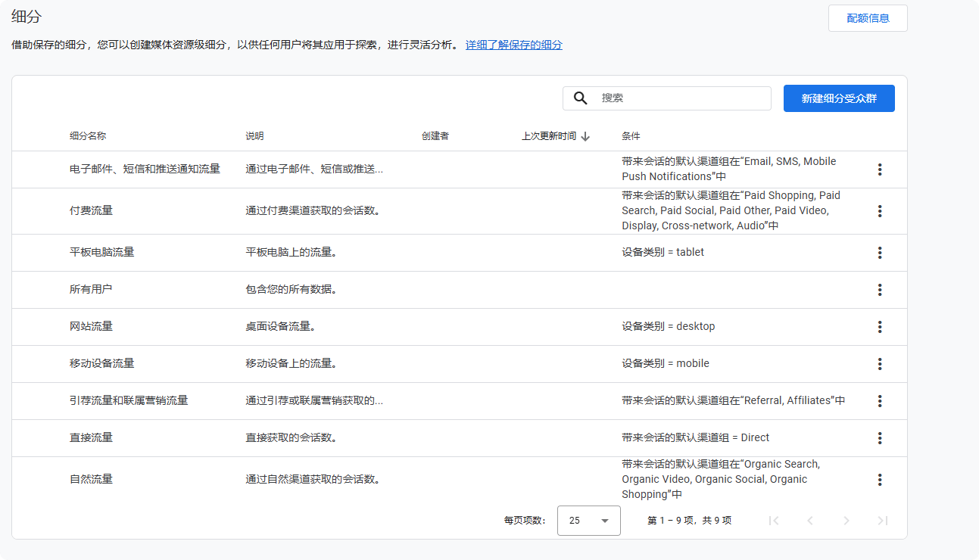Screen dimensions: 979x560
Task: Click the search magnifier icon
Action: point(581,98)
